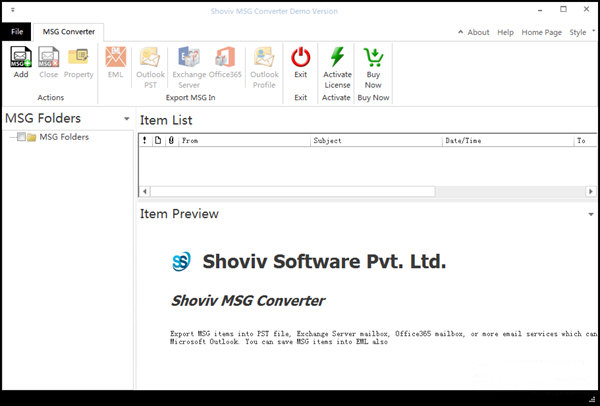
Task: Click the Buy Now cart icon
Action: point(373,57)
